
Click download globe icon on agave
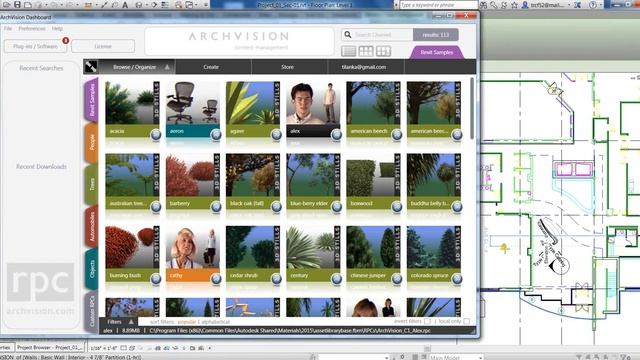coord(276,134)
